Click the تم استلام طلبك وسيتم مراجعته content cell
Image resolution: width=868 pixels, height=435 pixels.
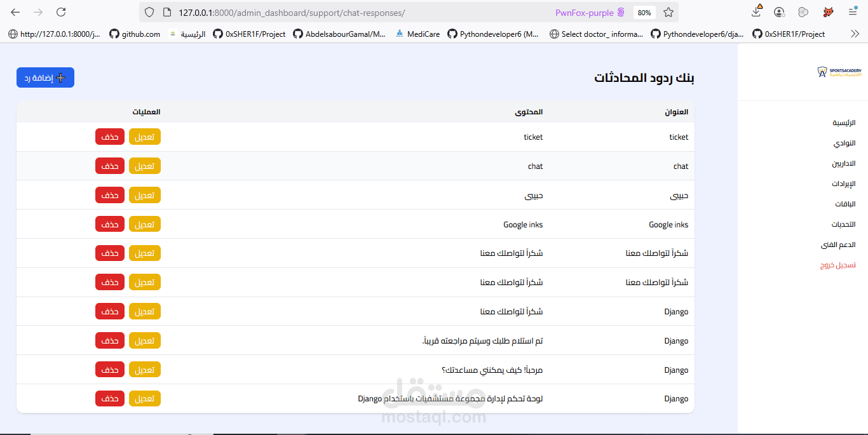(482, 341)
